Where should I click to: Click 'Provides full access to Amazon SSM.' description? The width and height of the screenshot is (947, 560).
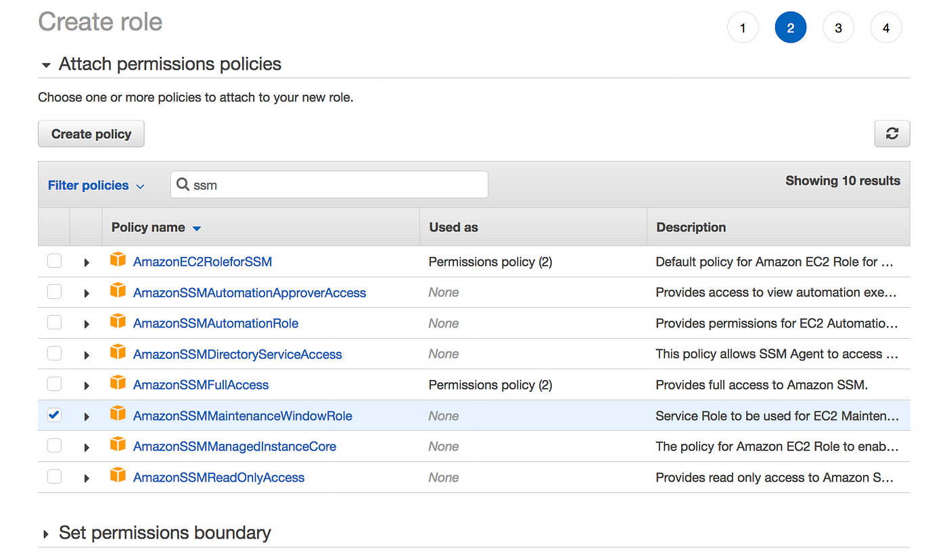(762, 385)
